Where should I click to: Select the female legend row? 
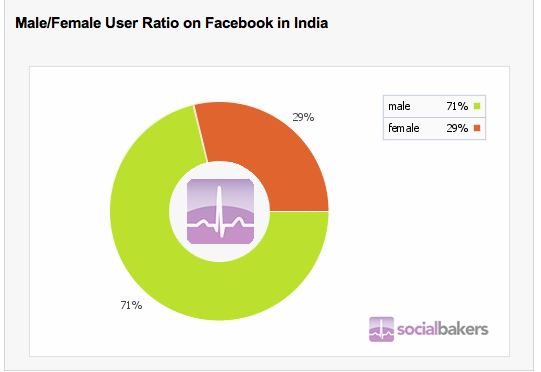(x=434, y=128)
